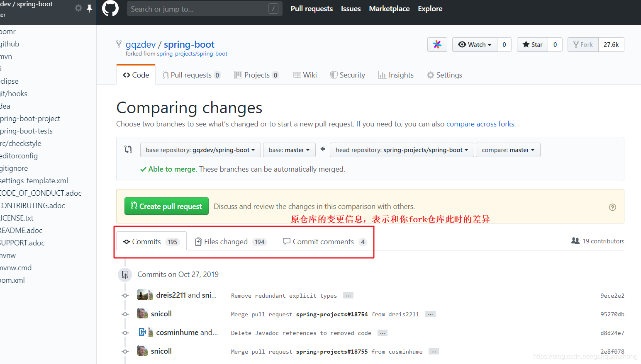Open CONTRIBUTING.adoc in sidebar tree
This screenshot has width=641, height=364.
[x=32, y=206]
